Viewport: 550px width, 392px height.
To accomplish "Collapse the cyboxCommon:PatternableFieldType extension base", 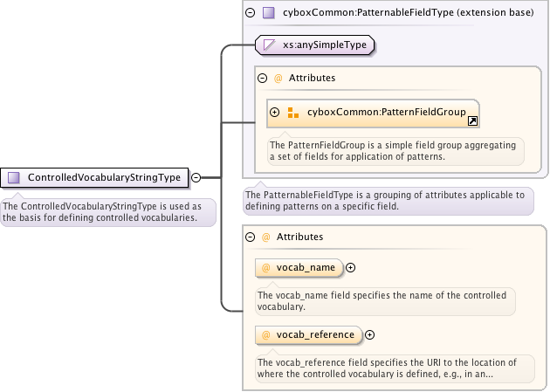I will click(x=251, y=13).
